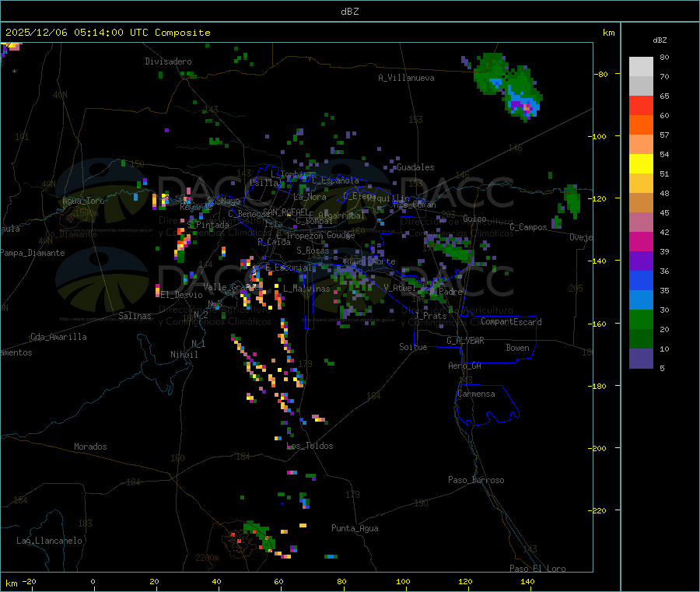Image resolution: width=700 pixels, height=592 pixels.
Task: Select the 'Bowen' place label
Action: (517, 348)
